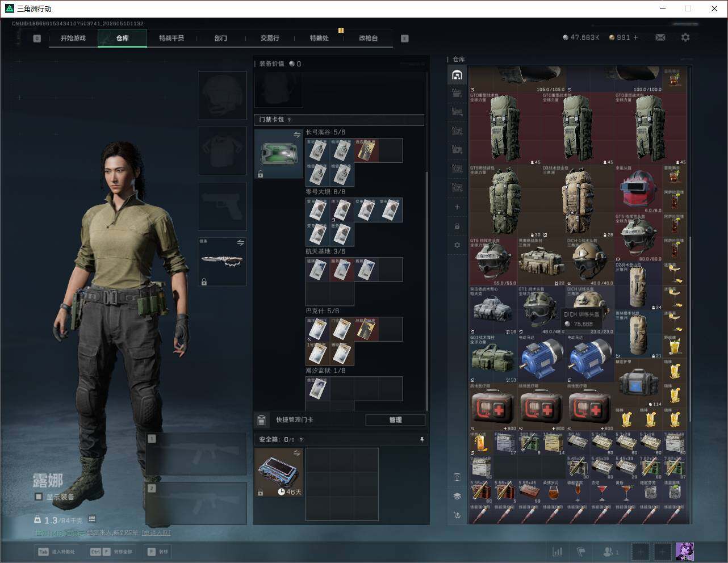The width and height of the screenshot is (728, 563).
Task: Open warehouse sidebar gear settings
Action: (457, 245)
